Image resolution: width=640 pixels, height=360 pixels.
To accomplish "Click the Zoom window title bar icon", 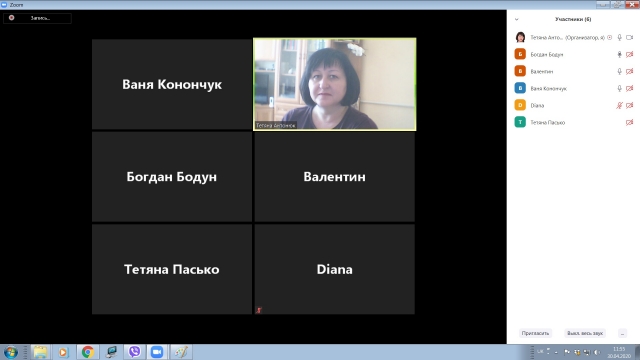I will click(4, 4).
